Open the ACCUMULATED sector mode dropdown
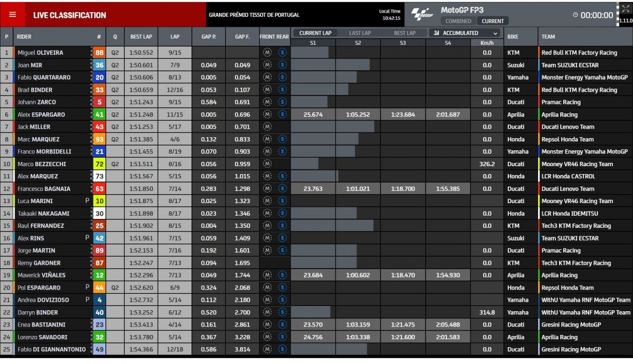Viewport: 633px width, 364px height. [464, 33]
